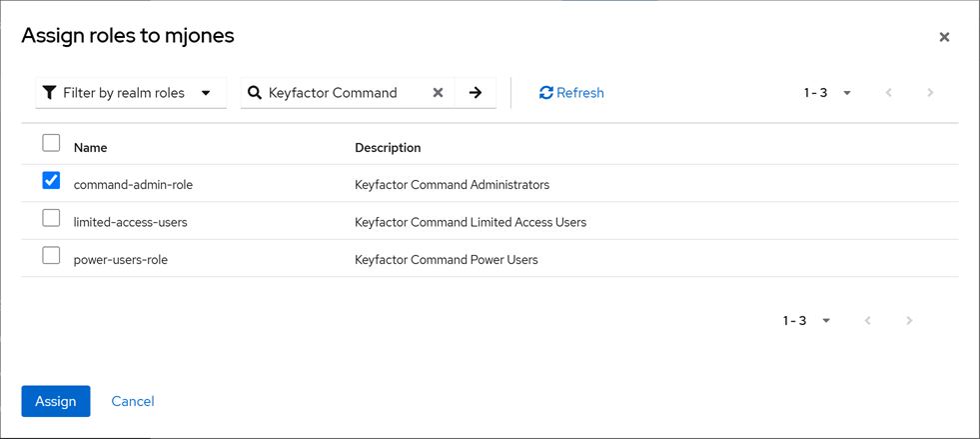Screen dimensions: 980x439
Task: Click the Assign button
Action: (x=56, y=401)
